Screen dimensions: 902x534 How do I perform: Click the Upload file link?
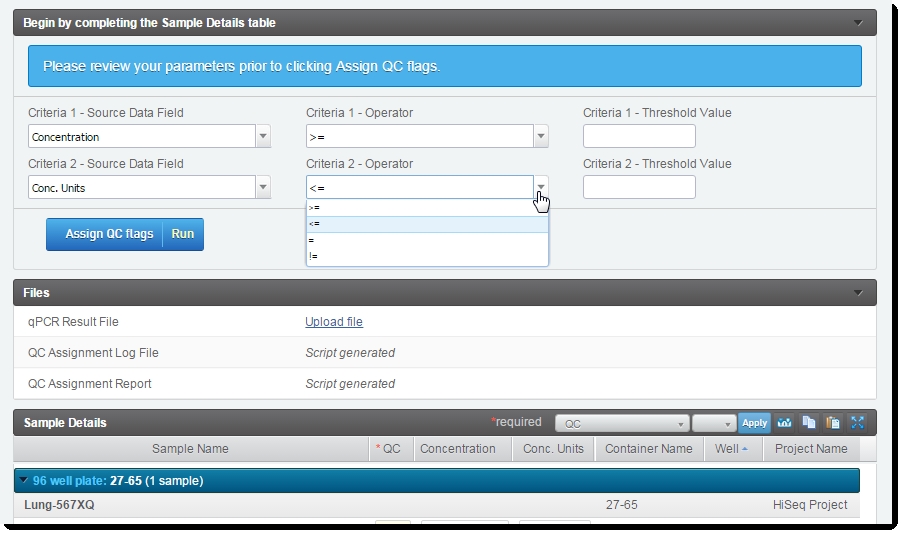click(334, 322)
